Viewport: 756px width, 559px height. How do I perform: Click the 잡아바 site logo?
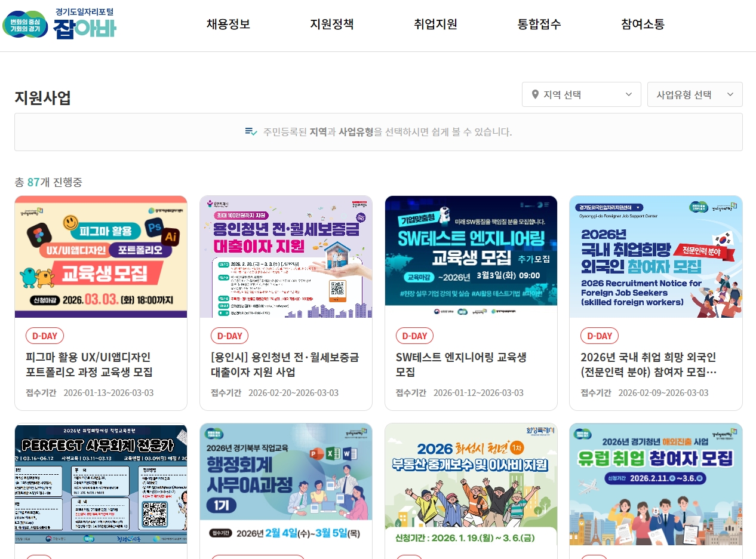[x=85, y=23]
